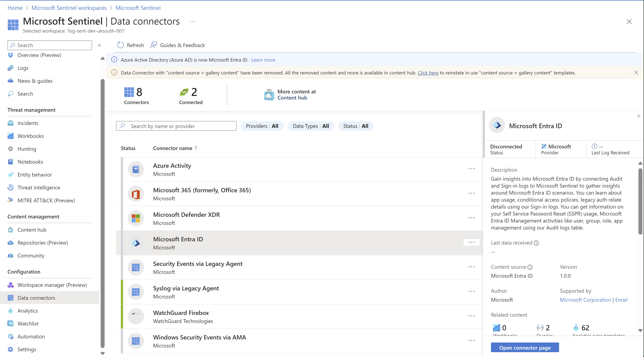Click the Entity behavior icon
Viewport: 644px width, 357px height.
click(x=11, y=175)
